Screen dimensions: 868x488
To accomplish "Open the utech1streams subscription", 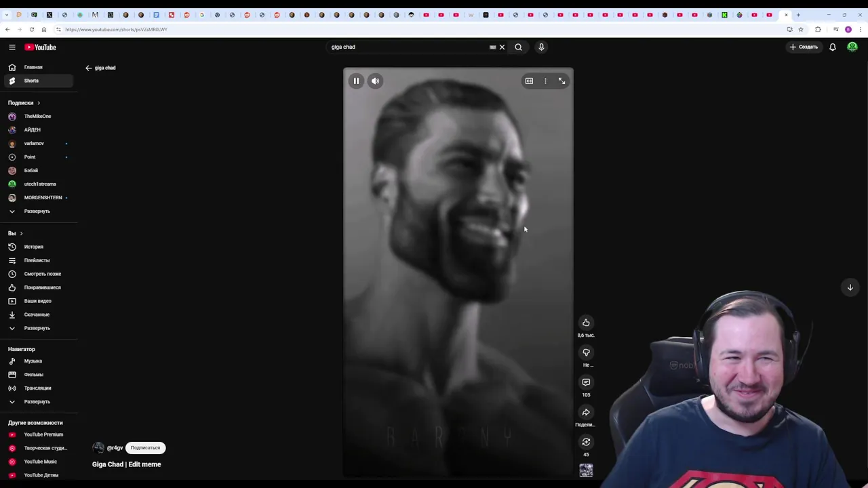I will pos(38,184).
